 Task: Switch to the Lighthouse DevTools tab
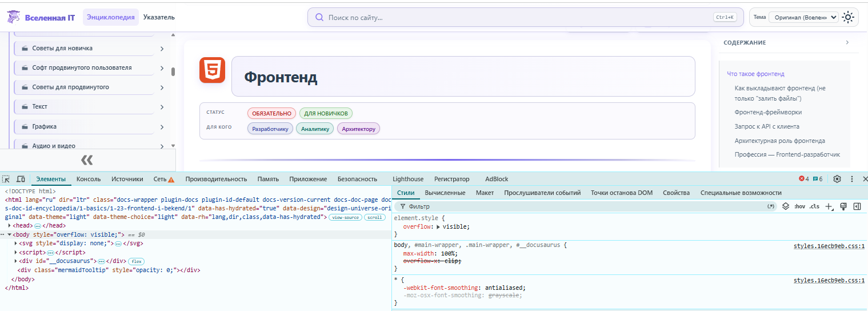[x=408, y=179]
